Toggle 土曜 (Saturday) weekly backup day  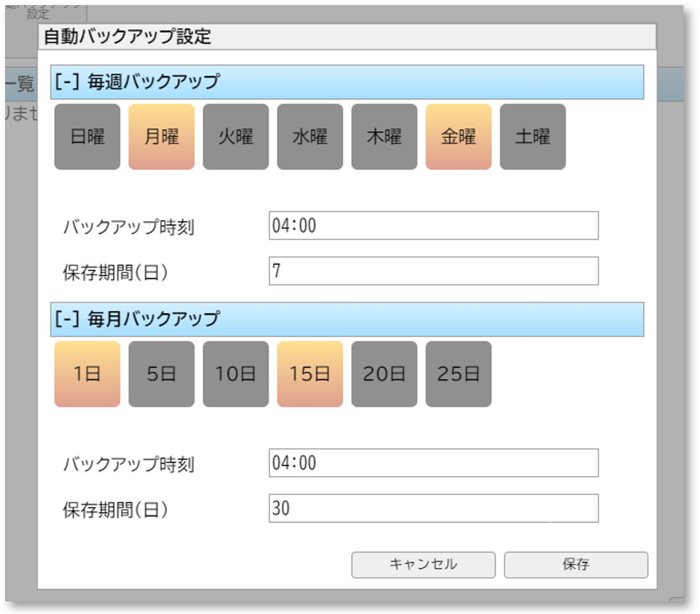coord(533,136)
